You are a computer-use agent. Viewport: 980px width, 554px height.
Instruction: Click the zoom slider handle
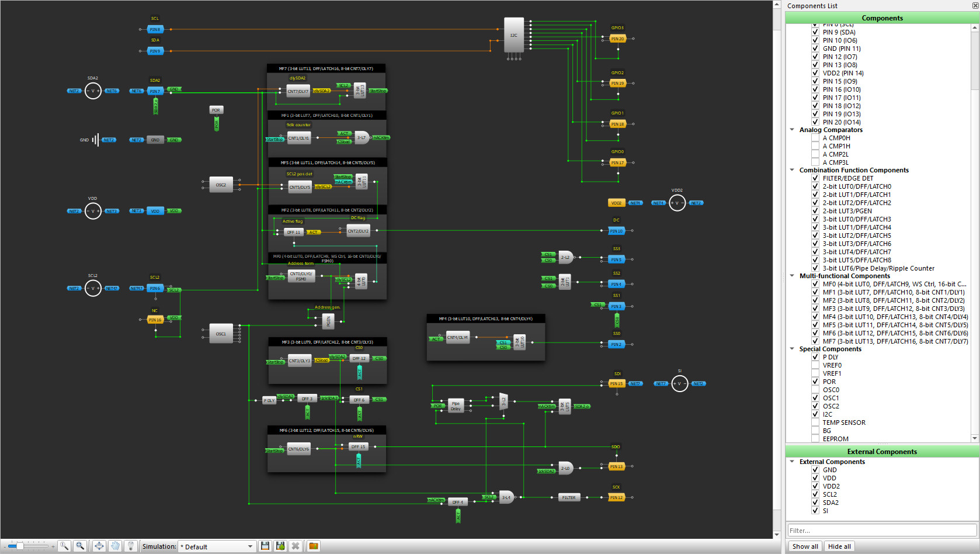[x=20, y=546]
